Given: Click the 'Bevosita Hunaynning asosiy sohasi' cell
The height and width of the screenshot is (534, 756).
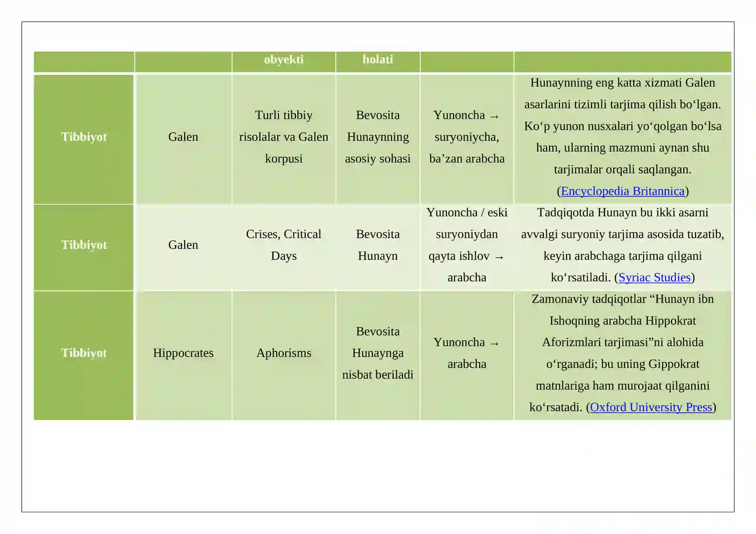Looking at the screenshot, I should click(x=378, y=139).
